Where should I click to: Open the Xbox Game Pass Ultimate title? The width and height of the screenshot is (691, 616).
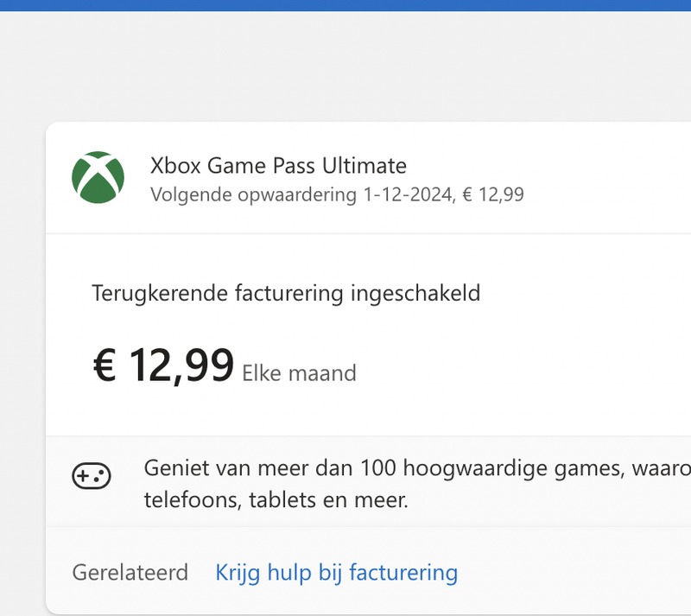[278, 165]
